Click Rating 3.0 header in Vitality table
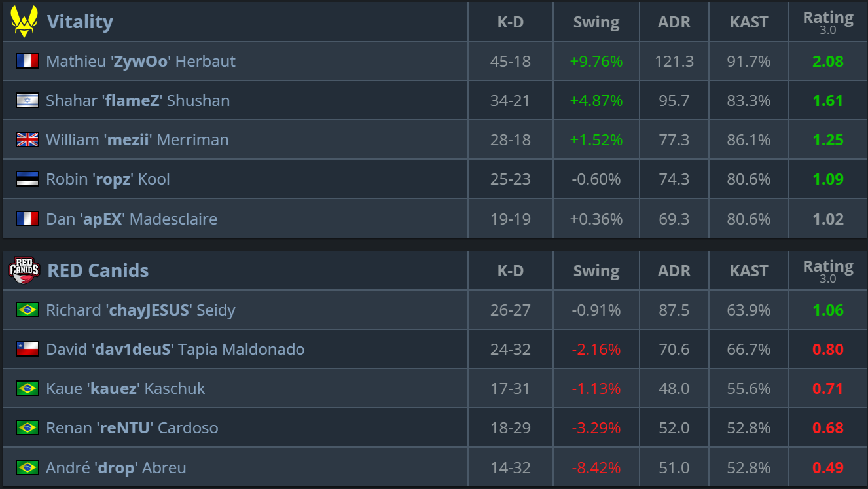Screen dimensions: 868x489 827,22
